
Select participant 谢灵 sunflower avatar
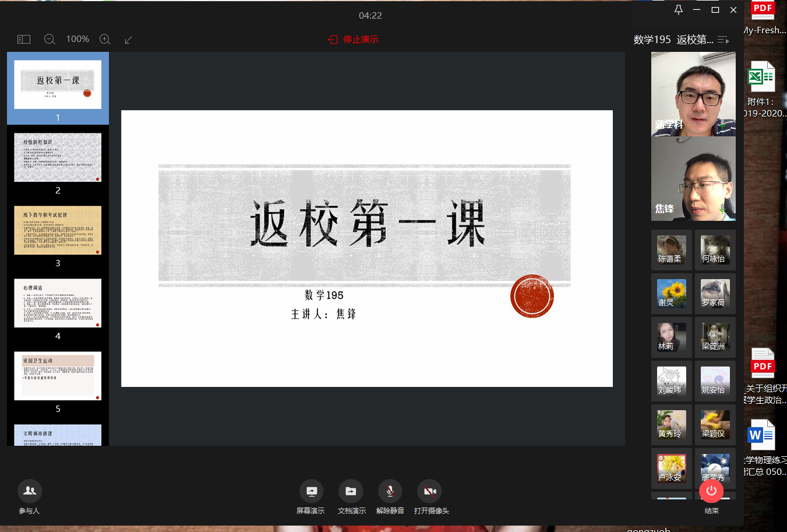[x=671, y=293]
